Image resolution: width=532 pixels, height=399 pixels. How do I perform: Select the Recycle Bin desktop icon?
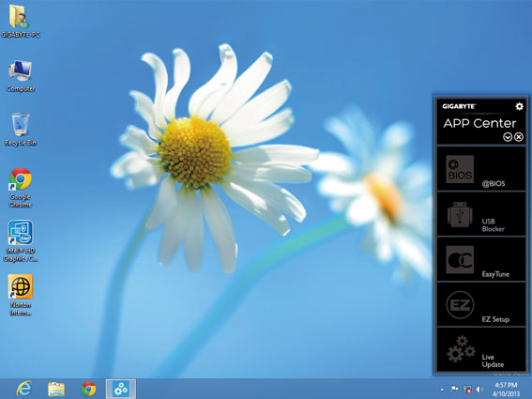(21, 130)
